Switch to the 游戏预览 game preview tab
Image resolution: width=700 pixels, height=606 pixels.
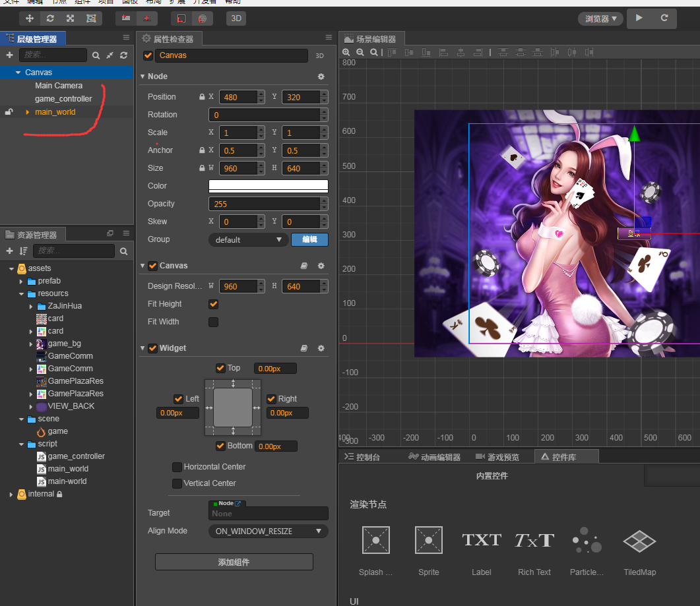(497, 457)
